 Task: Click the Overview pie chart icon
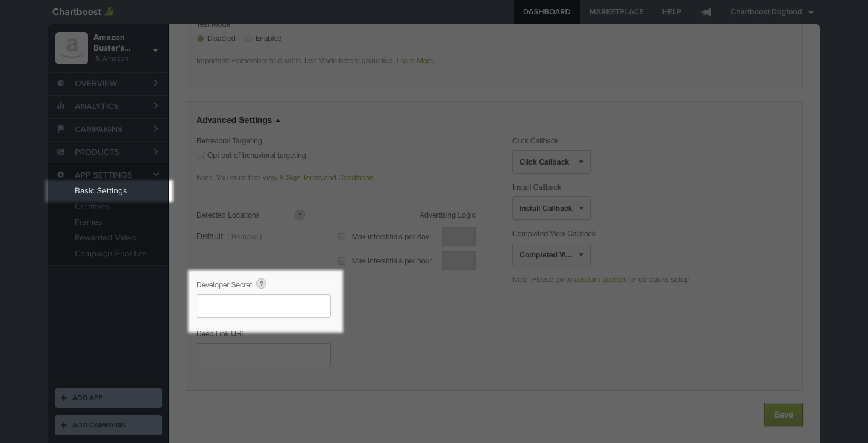61,83
